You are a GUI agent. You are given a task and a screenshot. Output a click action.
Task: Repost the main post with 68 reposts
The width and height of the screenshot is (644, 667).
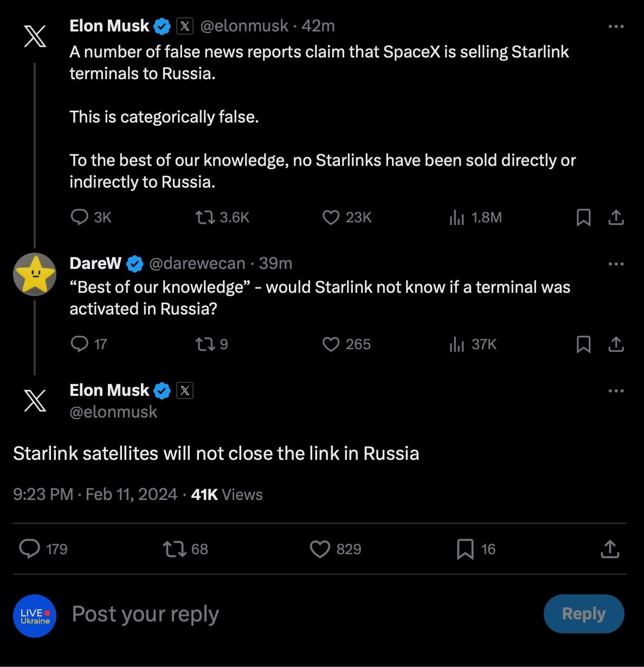(175, 549)
